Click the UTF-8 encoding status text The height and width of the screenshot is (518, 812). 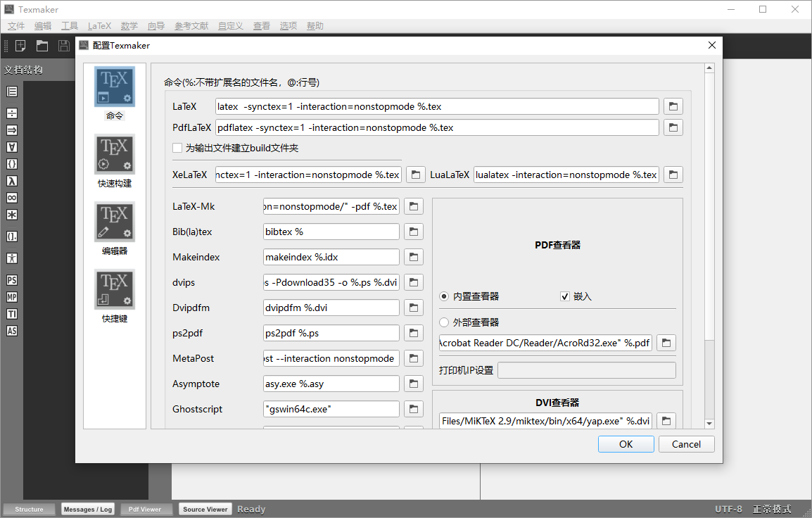pos(728,509)
